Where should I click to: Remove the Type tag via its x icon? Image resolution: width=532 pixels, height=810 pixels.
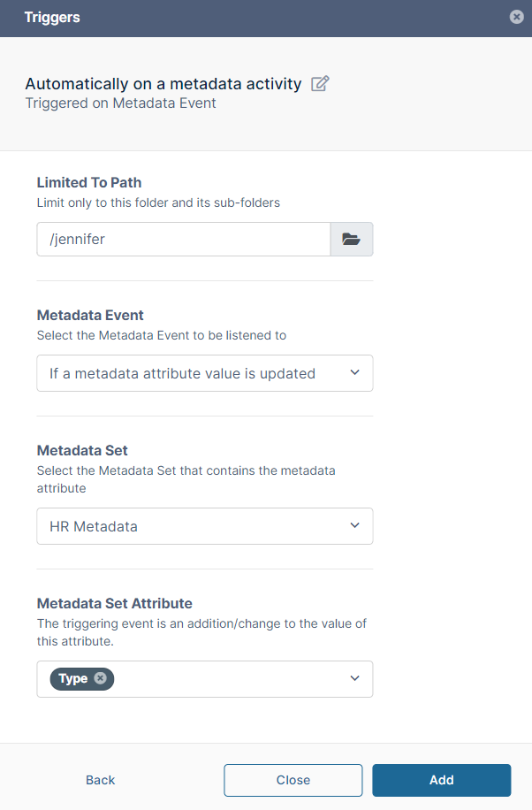click(100, 678)
